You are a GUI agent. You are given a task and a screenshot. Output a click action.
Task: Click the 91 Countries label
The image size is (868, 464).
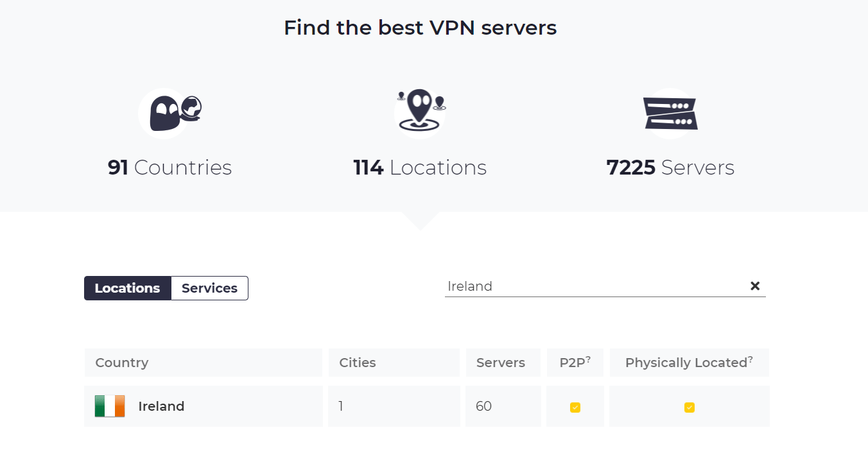pos(169,168)
